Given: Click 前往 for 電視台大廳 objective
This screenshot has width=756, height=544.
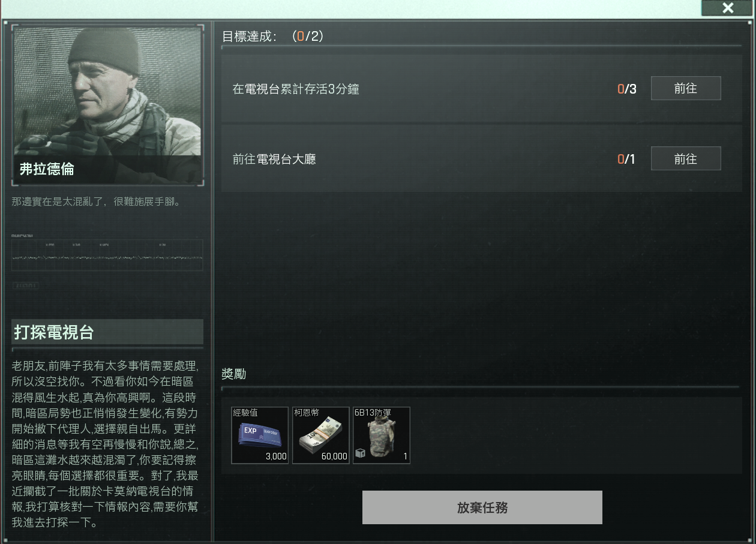Looking at the screenshot, I should tap(686, 159).
